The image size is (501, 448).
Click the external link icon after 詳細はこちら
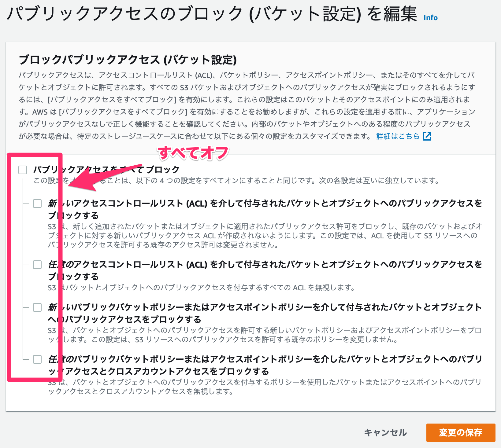coord(427,136)
